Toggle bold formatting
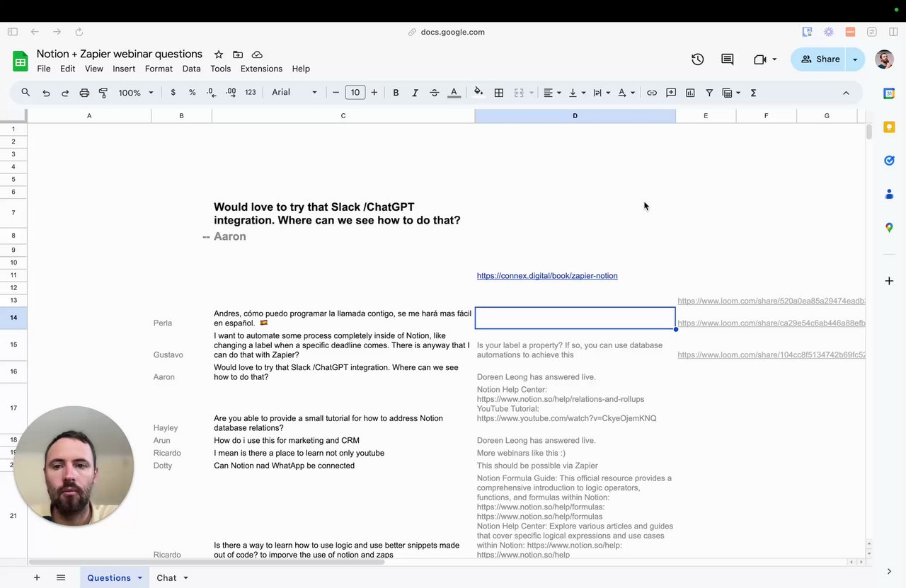 point(396,93)
